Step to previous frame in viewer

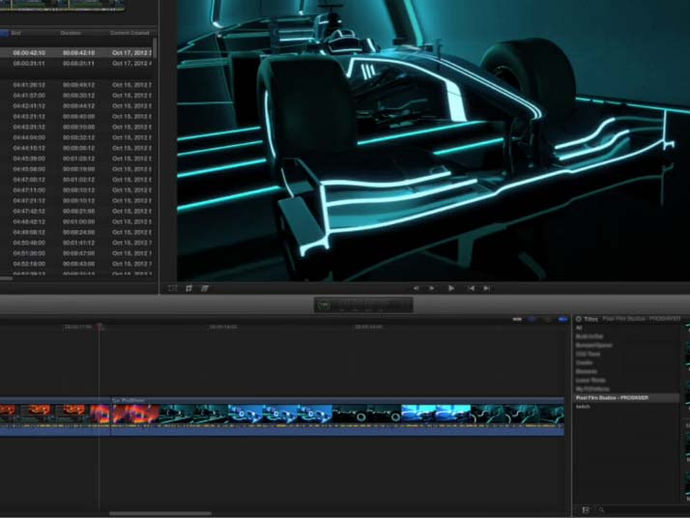[416, 288]
